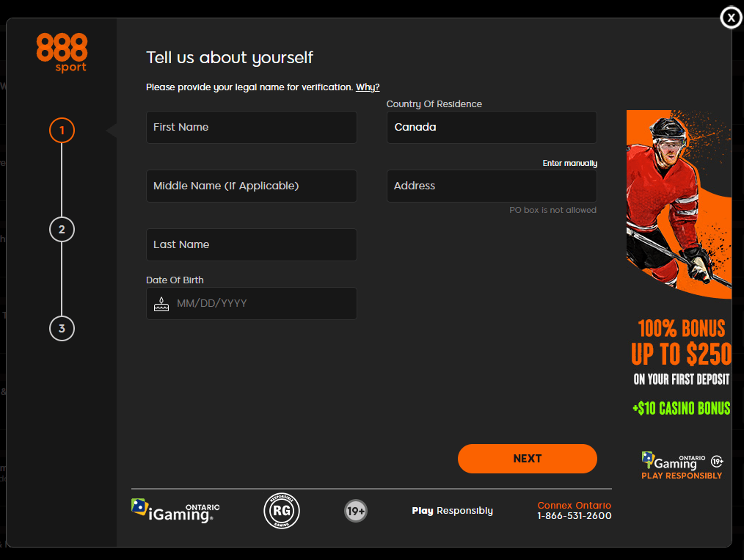Viewport: 744px width, 560px height.
Task: Click the Connex Ontario link
Action: click(x=574, y=506)
